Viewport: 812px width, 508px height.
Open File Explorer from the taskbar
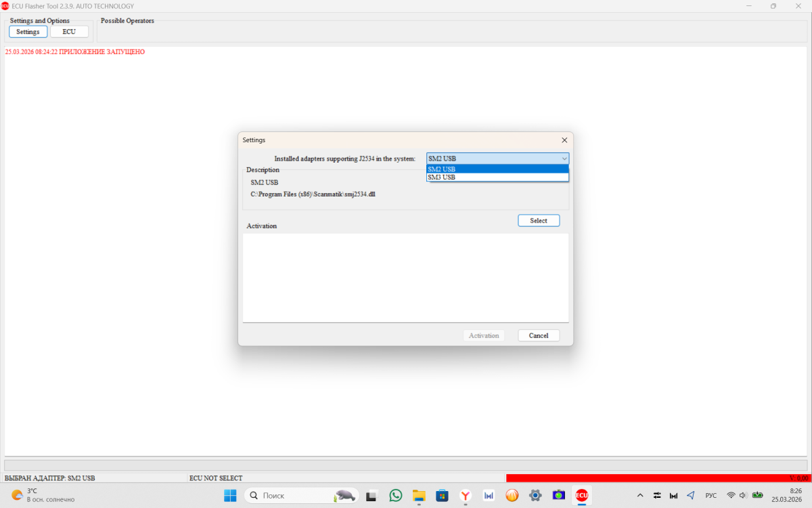419,495
